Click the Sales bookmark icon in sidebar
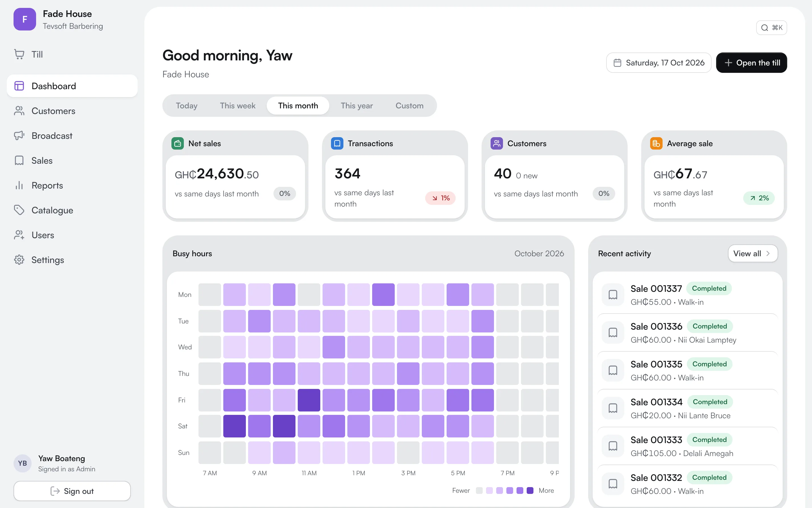Screen dimensions: 812x508 click(x=19, y=161)
